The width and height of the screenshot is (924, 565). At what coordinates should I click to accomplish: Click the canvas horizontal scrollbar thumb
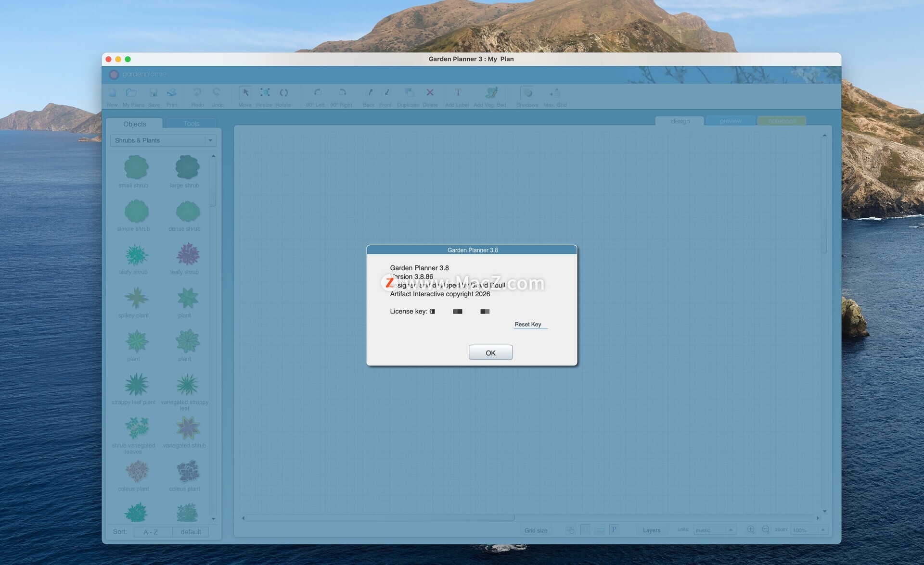pyautogui.click(x=380, y=518)
